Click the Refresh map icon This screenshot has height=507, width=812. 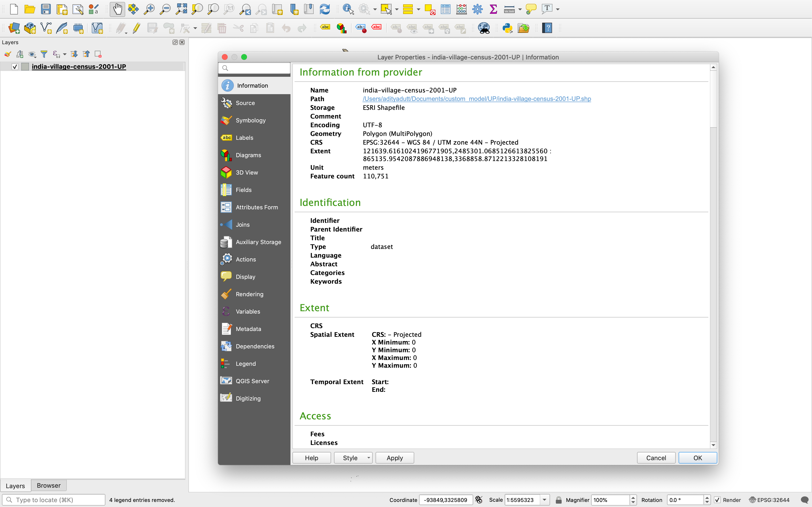(x=325, y=9)
